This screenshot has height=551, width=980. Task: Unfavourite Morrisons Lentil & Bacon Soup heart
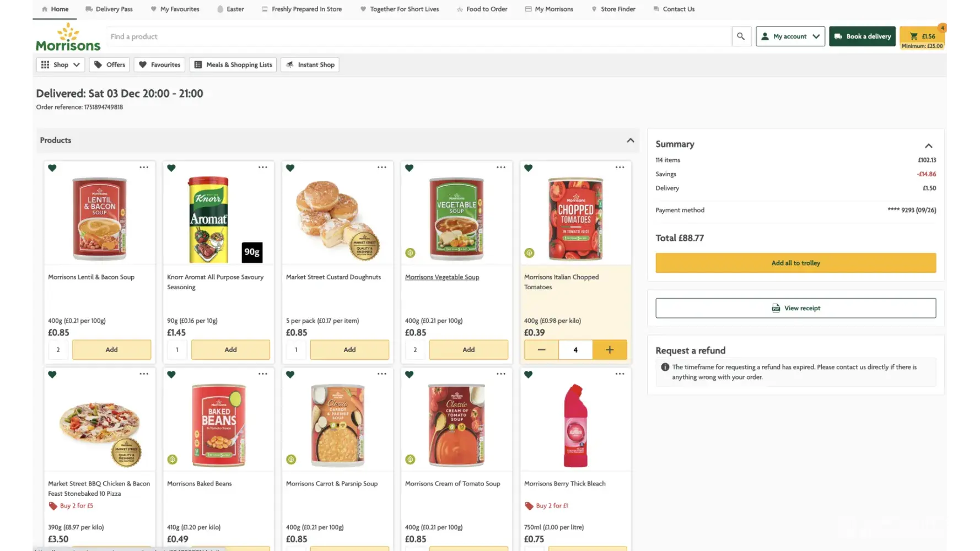pyautogui.click(x=52, y=168)
